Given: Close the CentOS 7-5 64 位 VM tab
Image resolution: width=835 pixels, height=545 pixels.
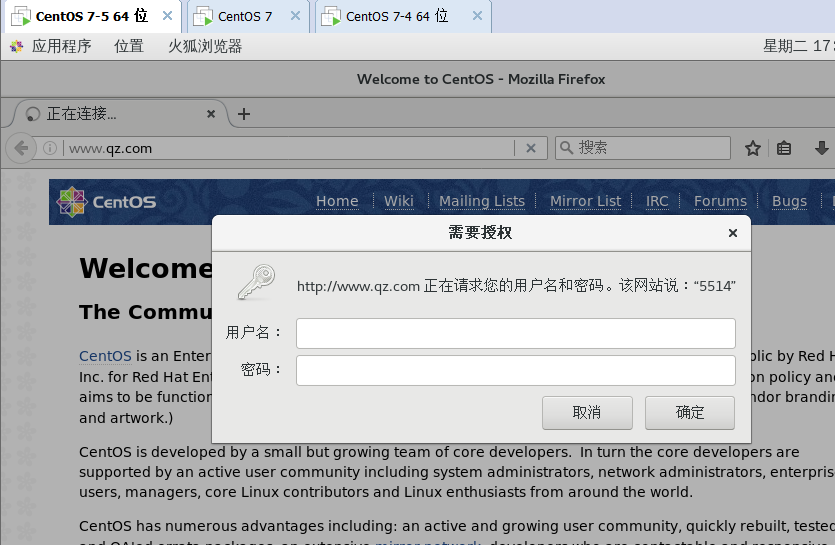Looking at the screenshot, I should click(x=167, y=16).
